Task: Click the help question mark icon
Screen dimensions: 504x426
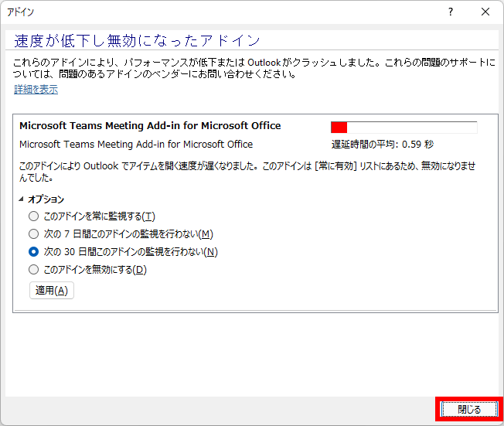Action: pos(451,12)
